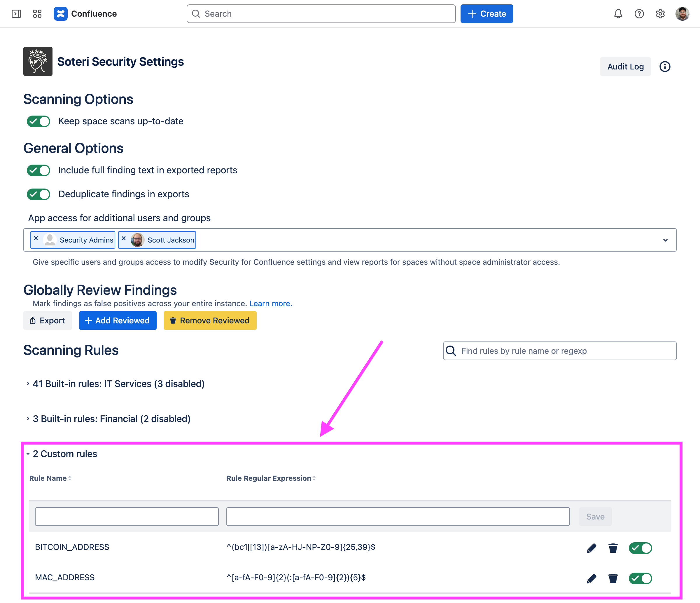This screenshot has height=603, width=700.
Task: Delete the BITCOIN_ADDRESS rule via trash icon
Action: 613,548
